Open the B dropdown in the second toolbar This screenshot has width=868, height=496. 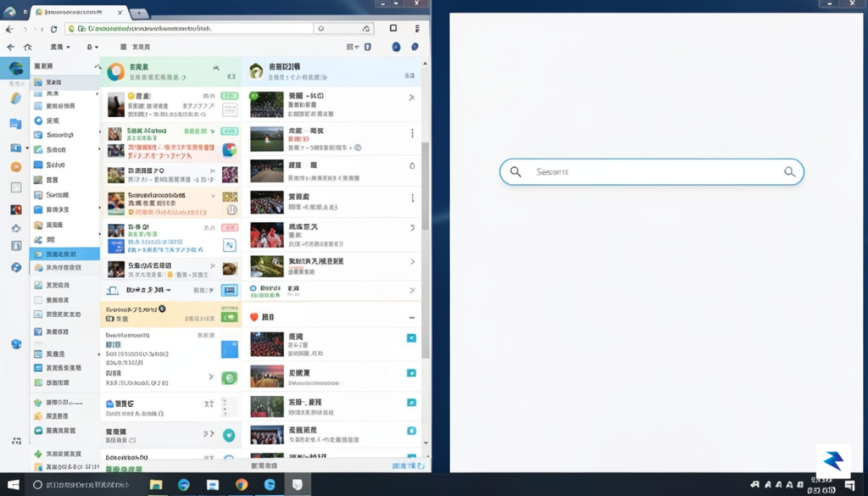coord(92,47)
